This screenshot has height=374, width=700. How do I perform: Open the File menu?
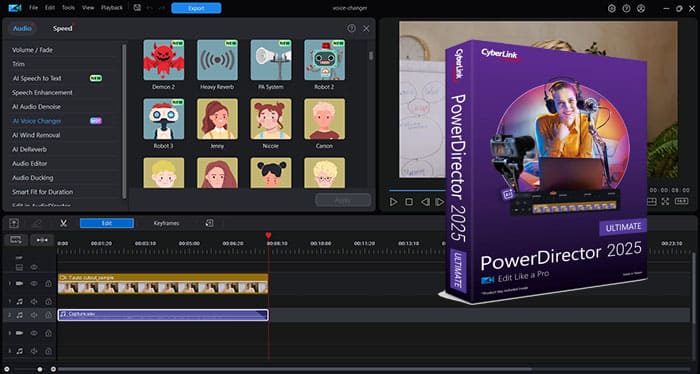[x=33, y=8]
